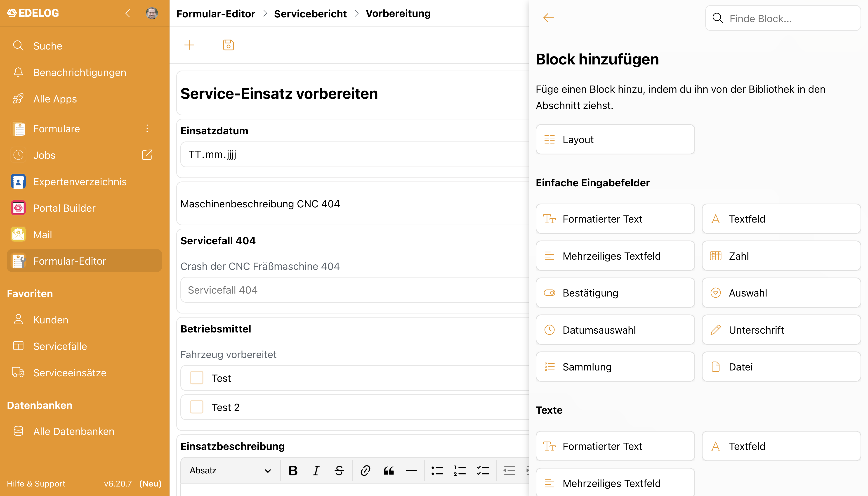Click Servicebericht breadcrumb

point(310,14)
